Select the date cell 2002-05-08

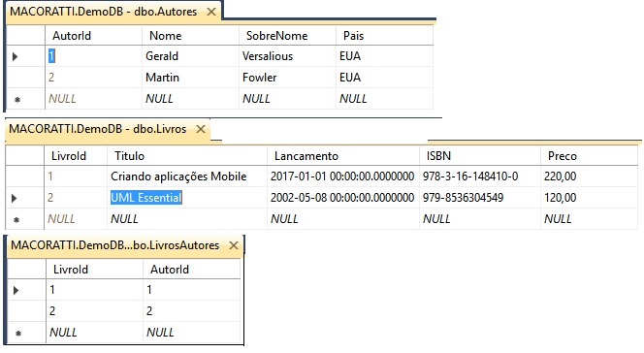click(x=343, y=198)
